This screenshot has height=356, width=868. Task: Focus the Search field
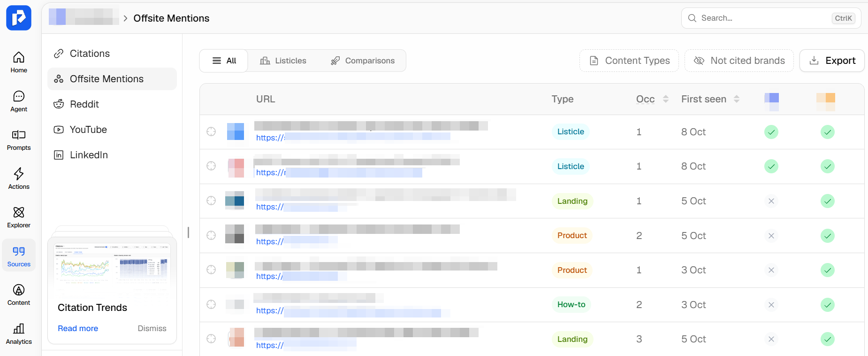pyautogui.click(x=771, y=18)
